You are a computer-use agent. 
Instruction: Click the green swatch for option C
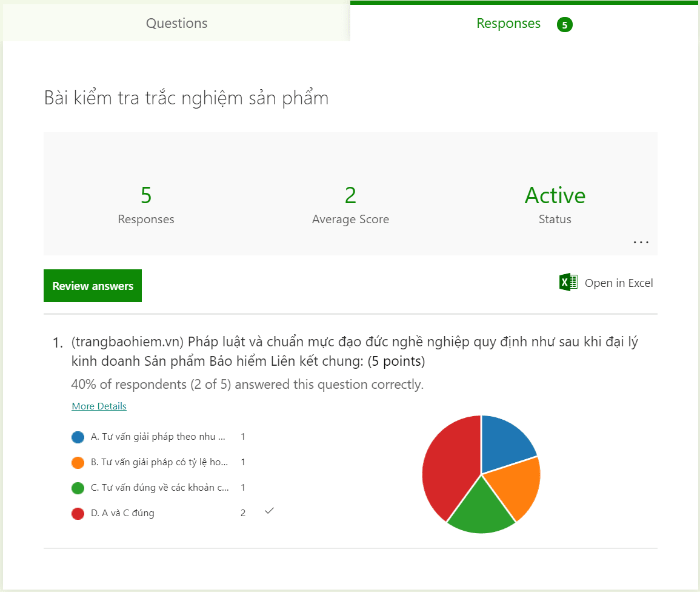point(78,488)
